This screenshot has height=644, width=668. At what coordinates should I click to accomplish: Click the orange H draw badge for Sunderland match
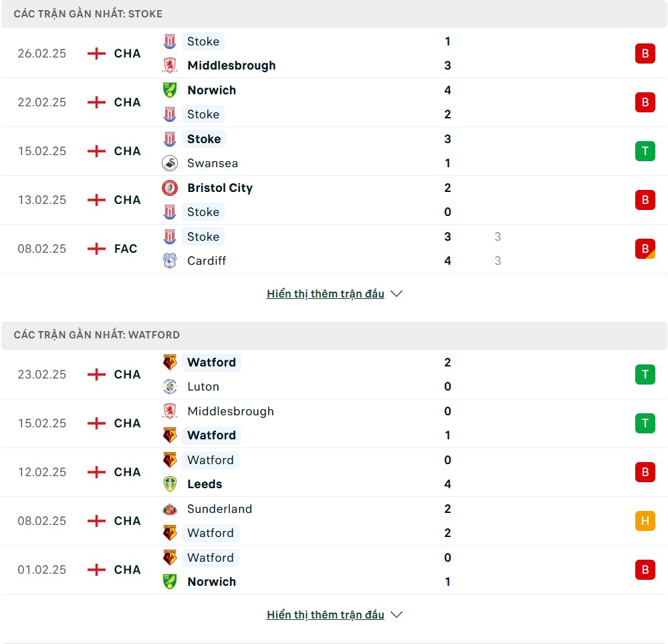pos(645,521)
